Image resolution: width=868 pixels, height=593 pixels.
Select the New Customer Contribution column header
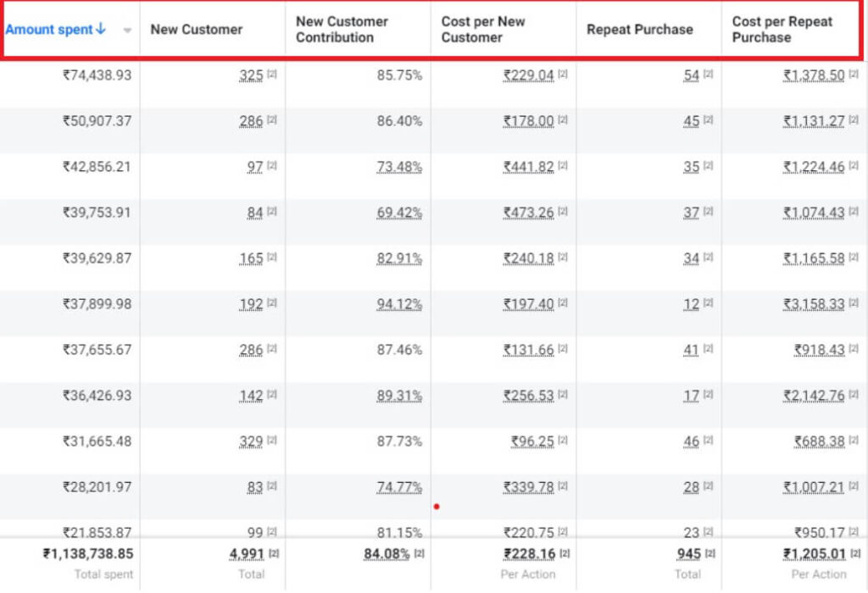click(342, 29)
